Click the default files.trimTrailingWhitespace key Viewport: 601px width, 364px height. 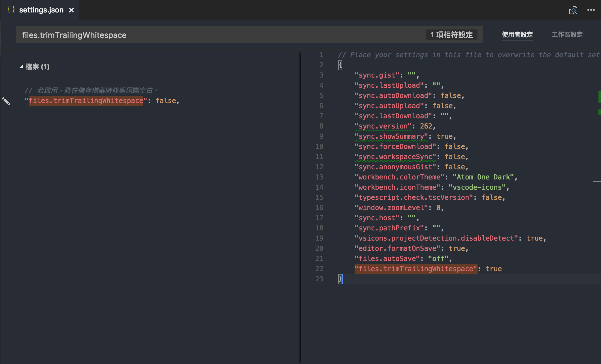point(86,100)
